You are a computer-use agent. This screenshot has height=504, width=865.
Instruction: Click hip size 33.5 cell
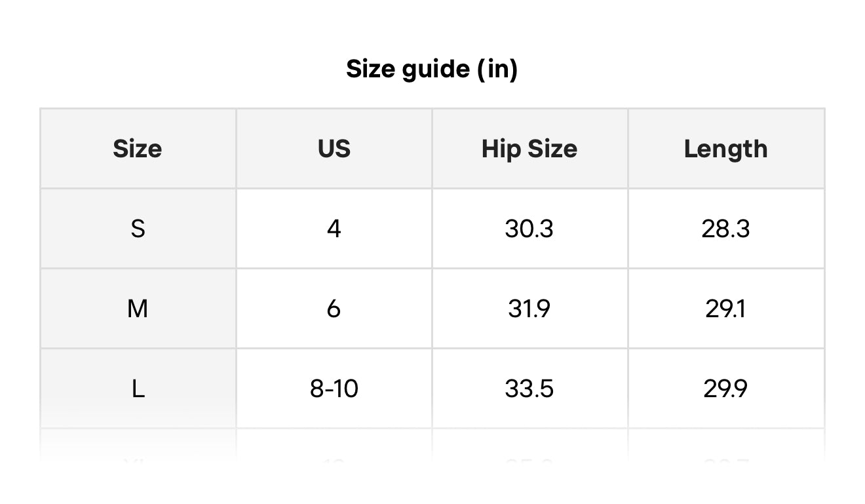pos(529,389)
